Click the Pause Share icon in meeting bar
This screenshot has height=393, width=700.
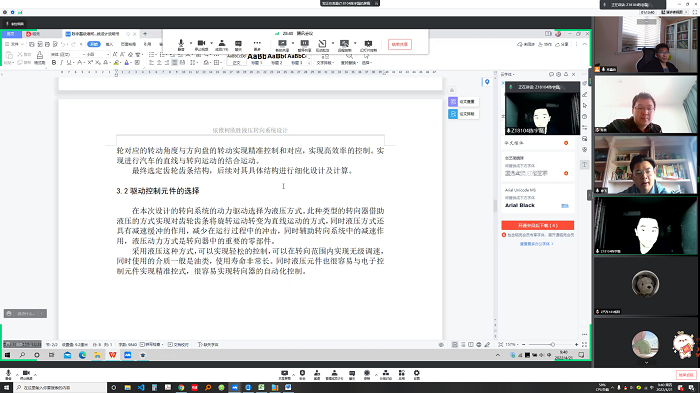click(x=304, y=43)
